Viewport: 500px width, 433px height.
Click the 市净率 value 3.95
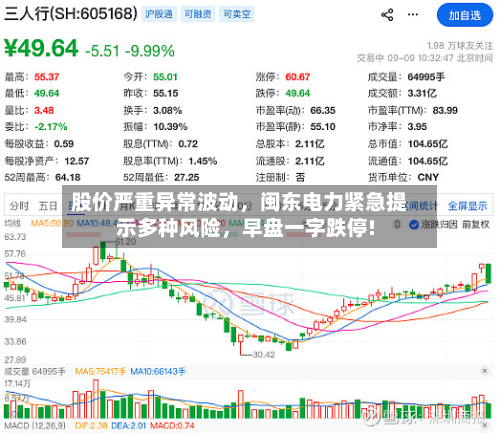tap(417, 127)
